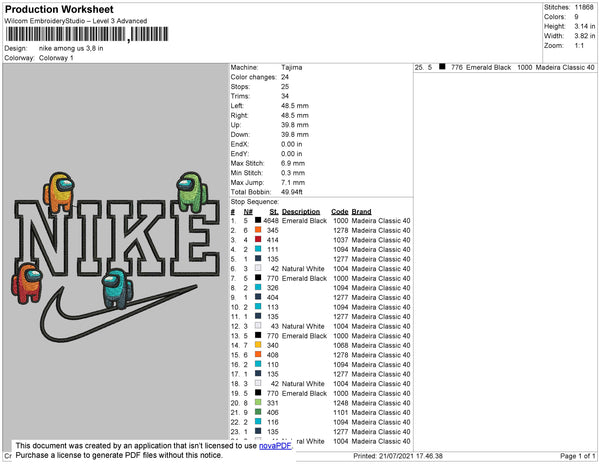Select thread code 1037 in stop row 3

pyautogui.click(x=341, y=240)
